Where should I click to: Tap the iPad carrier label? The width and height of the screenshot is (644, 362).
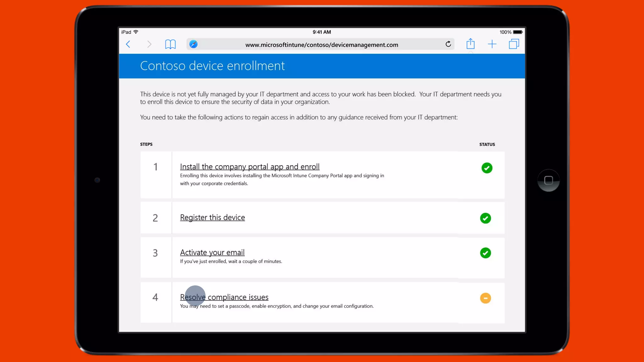[x=126, y=32]
